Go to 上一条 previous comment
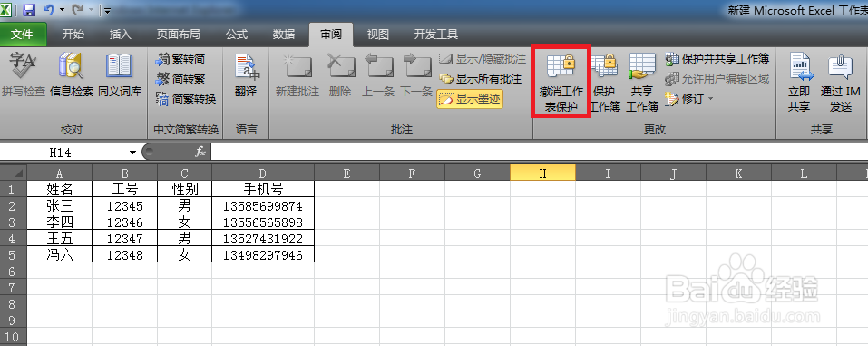Screen dimensions: 868x346 point(378,75)
